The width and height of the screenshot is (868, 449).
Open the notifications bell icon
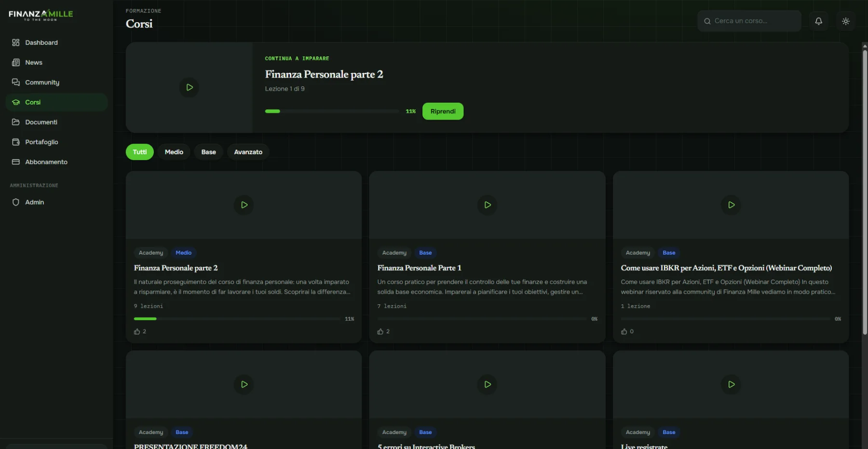click(x=818, y=21)
